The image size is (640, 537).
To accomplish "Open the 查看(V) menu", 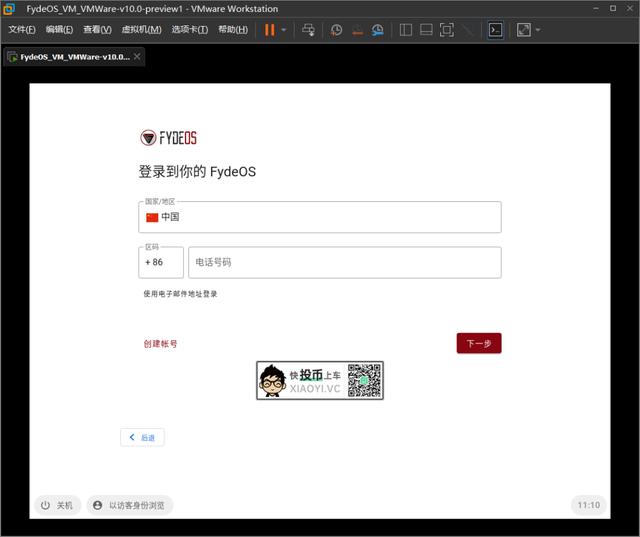I will pyautogui.click(x=97, y=29).
